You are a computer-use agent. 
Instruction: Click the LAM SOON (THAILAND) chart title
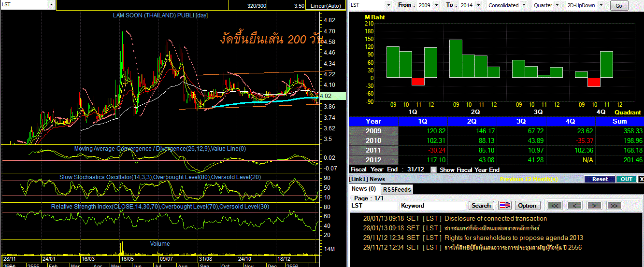pos(160,15)
